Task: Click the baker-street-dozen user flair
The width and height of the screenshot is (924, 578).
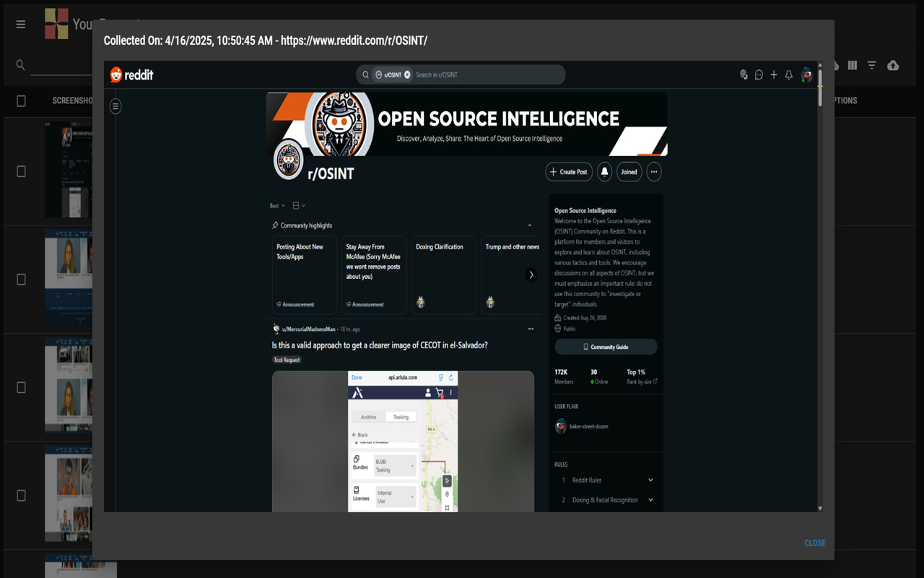Action: point(581,426)
